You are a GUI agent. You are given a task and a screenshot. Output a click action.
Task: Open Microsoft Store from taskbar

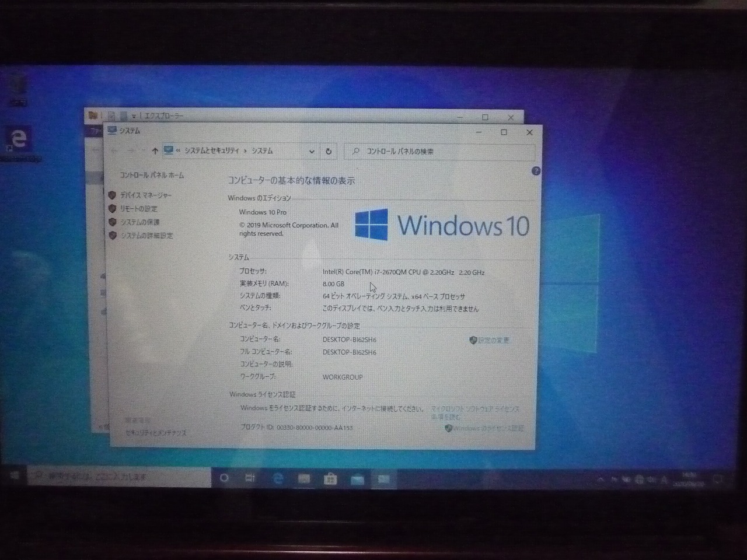[x=330, y=480]
